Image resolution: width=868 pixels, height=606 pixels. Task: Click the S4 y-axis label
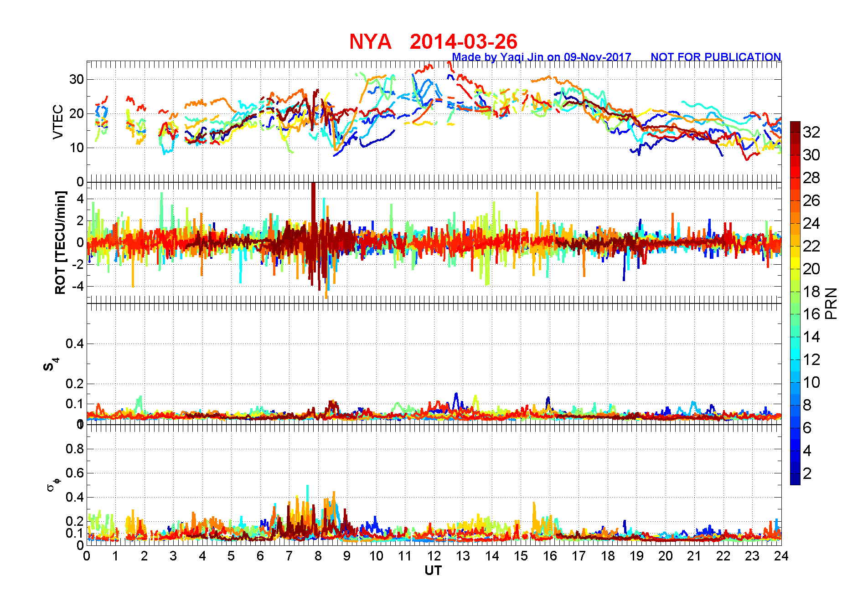click(51, 365)
